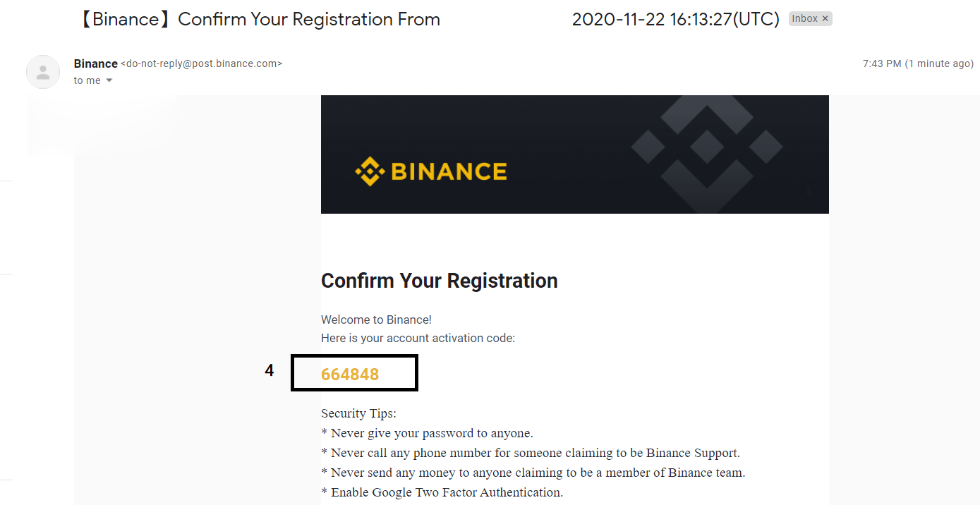Click the step number 4 annotation

[x=270, y=370]
